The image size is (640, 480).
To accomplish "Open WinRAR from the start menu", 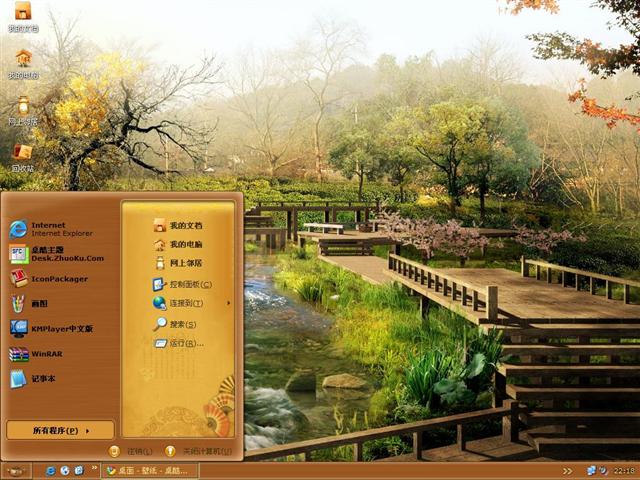I will tap(36, 354).
